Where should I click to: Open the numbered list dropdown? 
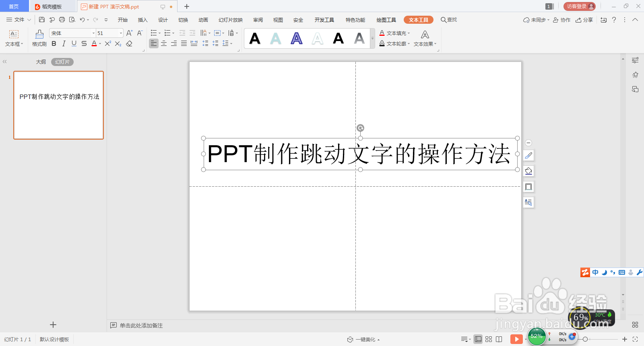173,33
